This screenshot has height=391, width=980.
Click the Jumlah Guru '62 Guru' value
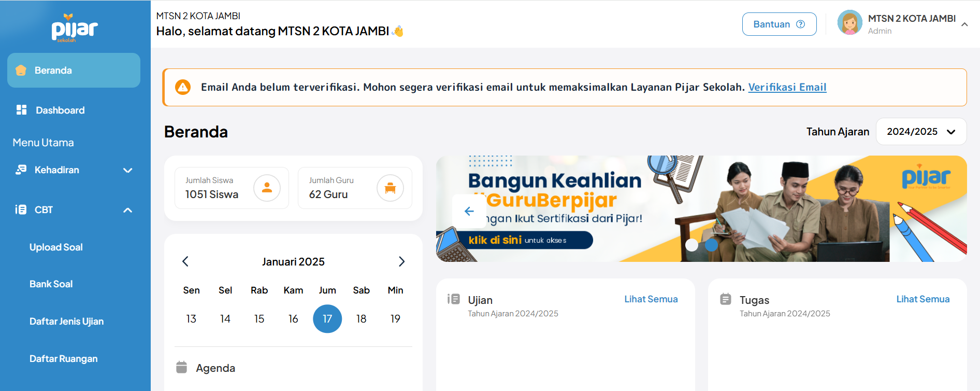click(x=328, y=194)
